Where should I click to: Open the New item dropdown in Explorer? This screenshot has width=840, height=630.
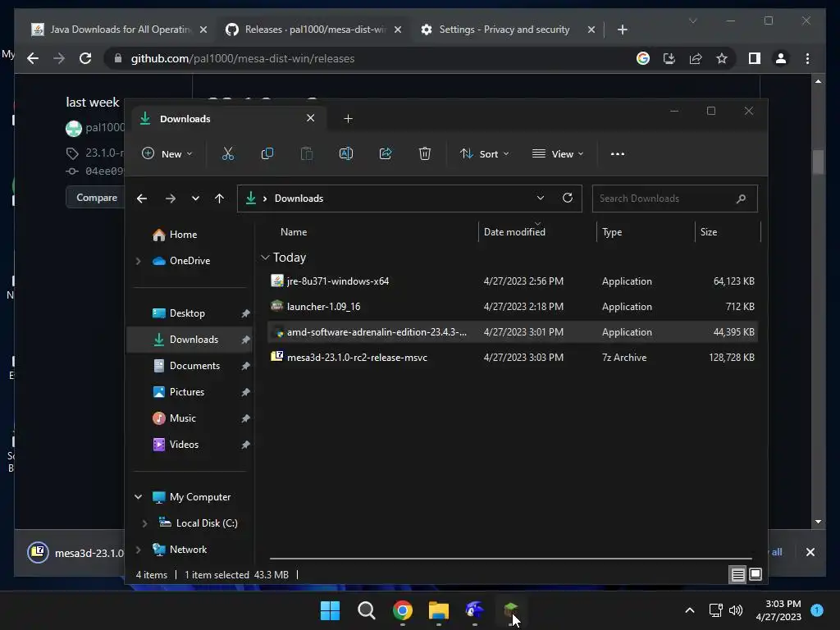(167, 153)
